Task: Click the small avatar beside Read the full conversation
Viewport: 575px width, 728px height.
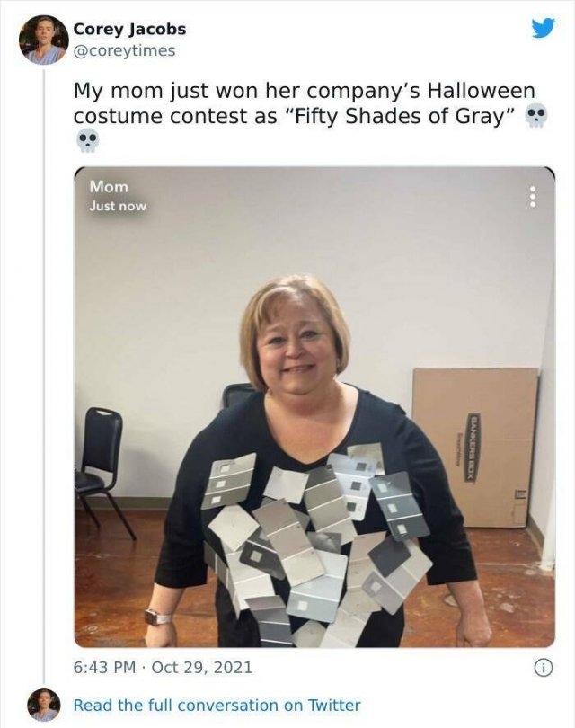Action: (x=44, y=705)
